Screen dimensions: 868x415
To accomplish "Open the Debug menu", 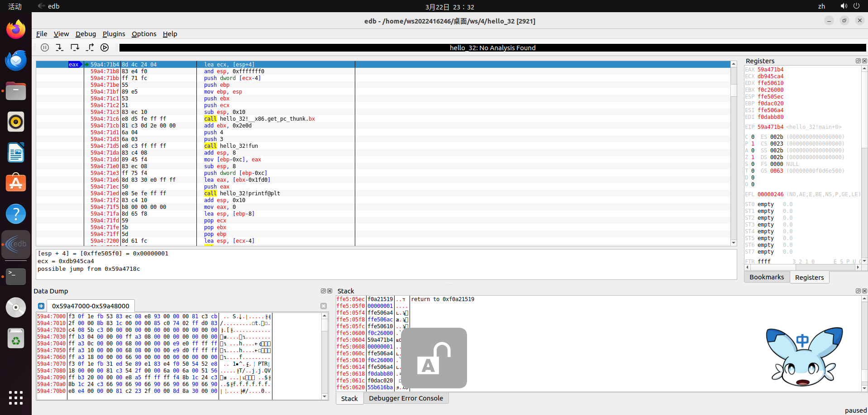I will (86, 34).
